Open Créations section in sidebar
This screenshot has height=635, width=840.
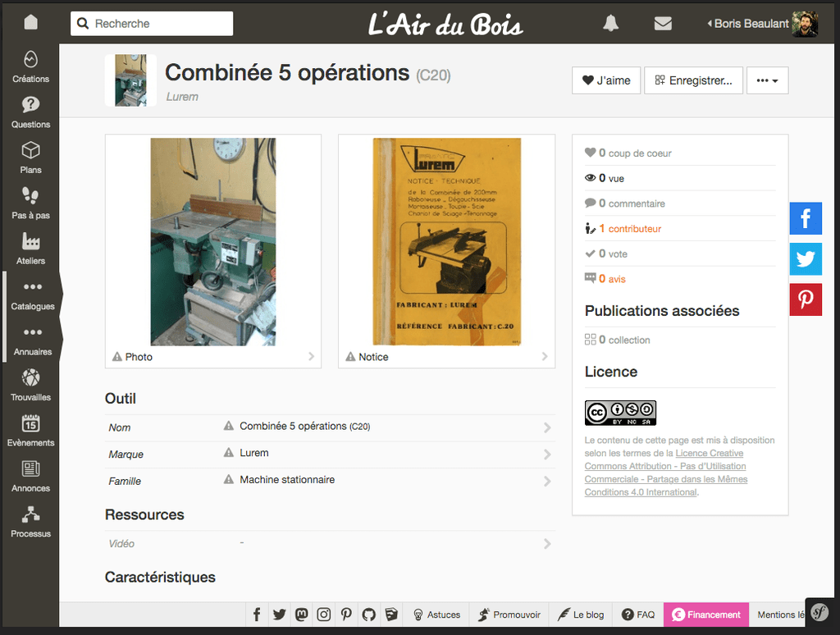tap(30, 66)
